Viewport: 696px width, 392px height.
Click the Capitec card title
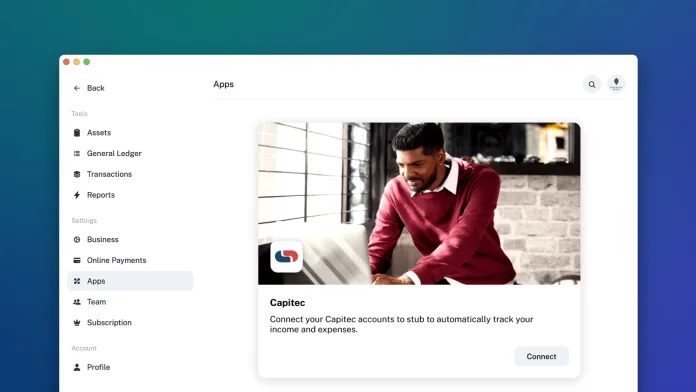[287, 303]
